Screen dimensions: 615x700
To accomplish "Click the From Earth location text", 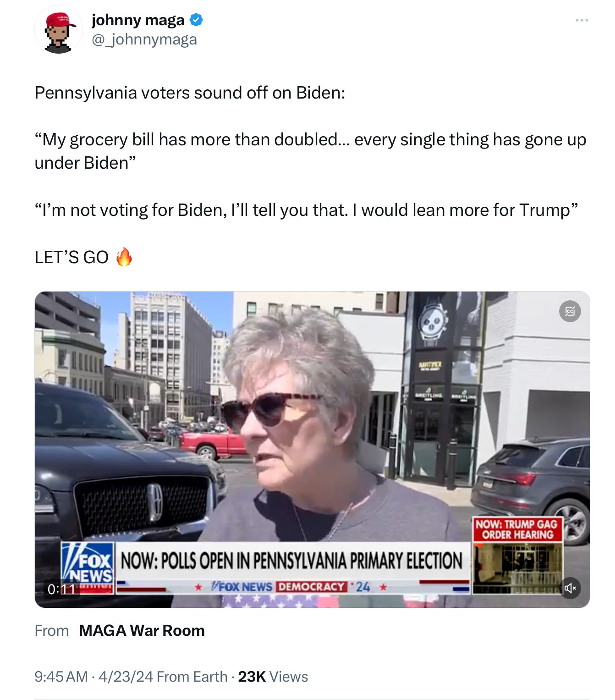I will pyautogui.click(x=192, y=677).
